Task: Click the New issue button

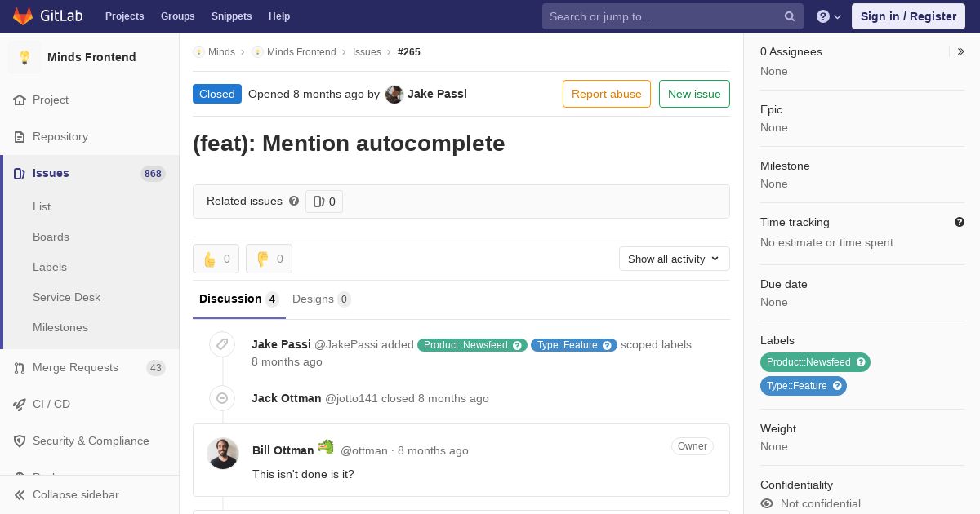Action: tap(694, 94)
